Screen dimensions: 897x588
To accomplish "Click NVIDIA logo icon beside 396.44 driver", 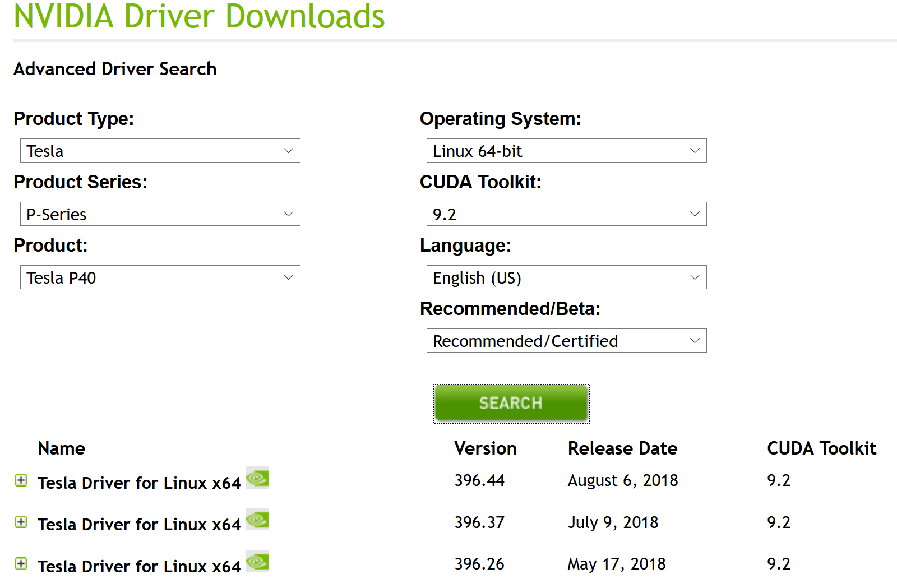I will pos(257,478).
